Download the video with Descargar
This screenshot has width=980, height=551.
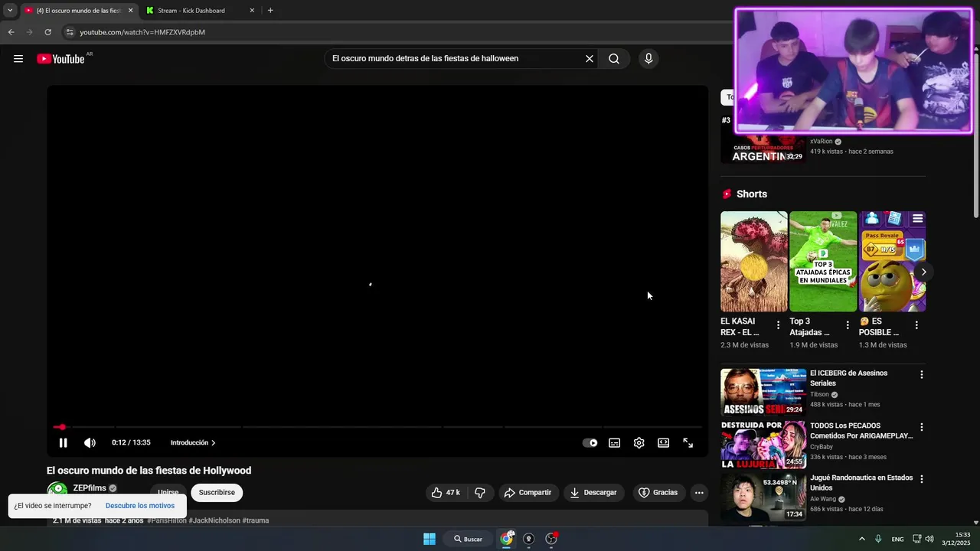coord(593,493)
